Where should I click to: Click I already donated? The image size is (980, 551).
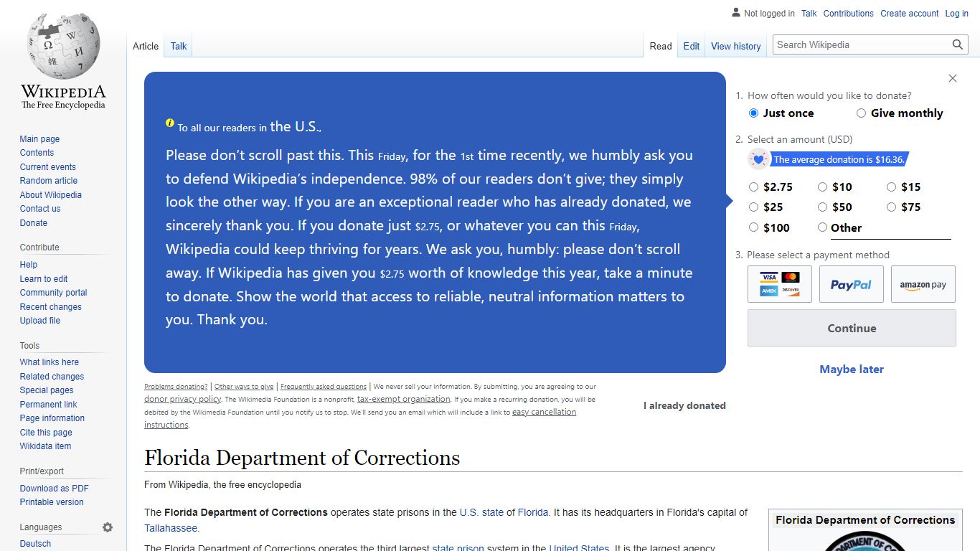click(x=684, y=405)
